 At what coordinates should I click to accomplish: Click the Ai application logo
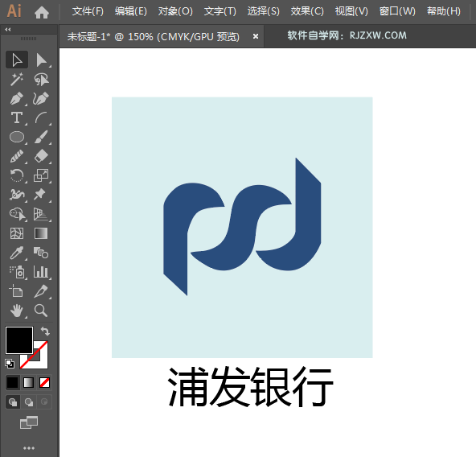pyautogui.click(x=14, y=11)
